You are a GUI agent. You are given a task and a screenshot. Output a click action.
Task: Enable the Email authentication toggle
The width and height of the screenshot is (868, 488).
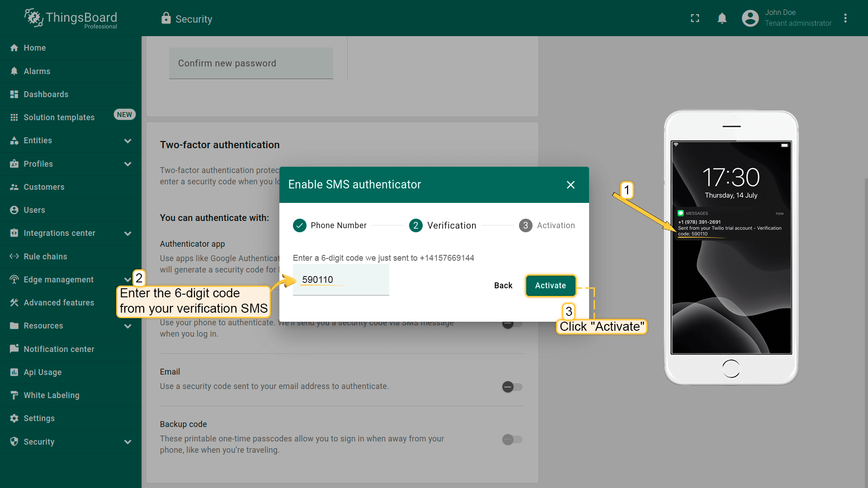pos(512,387)
